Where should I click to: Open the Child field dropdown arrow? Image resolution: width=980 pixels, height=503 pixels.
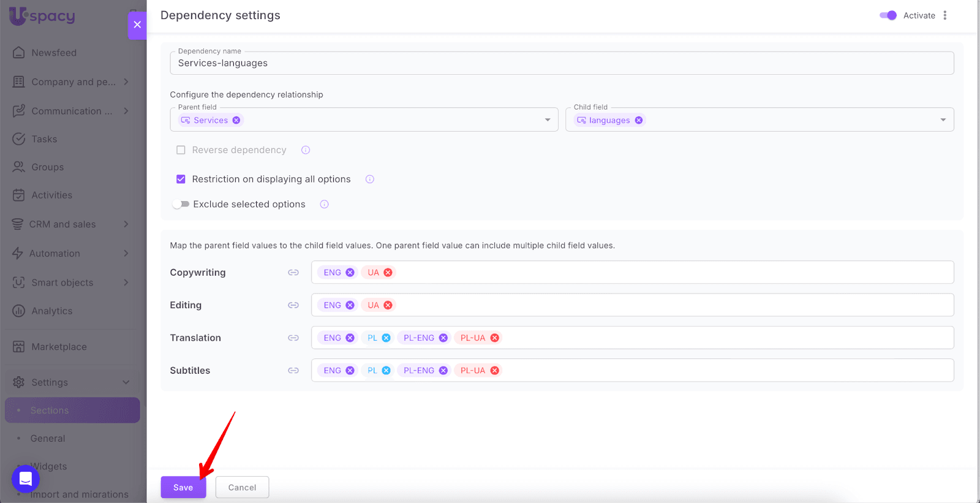pos(943,120)
